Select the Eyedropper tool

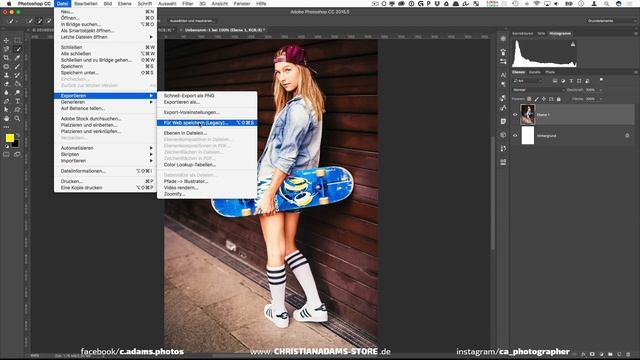tap(17, 58)
